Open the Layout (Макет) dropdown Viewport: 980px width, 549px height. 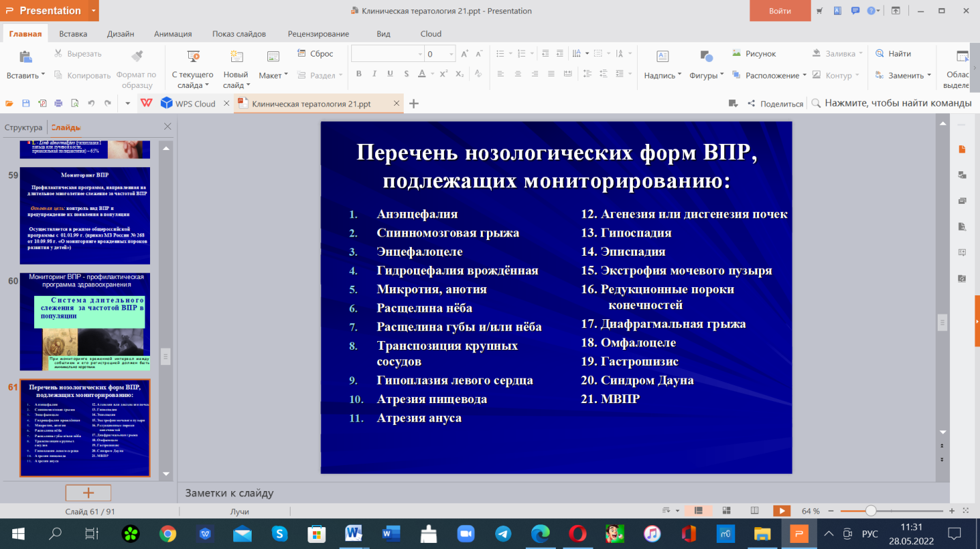tap(273, 76)
